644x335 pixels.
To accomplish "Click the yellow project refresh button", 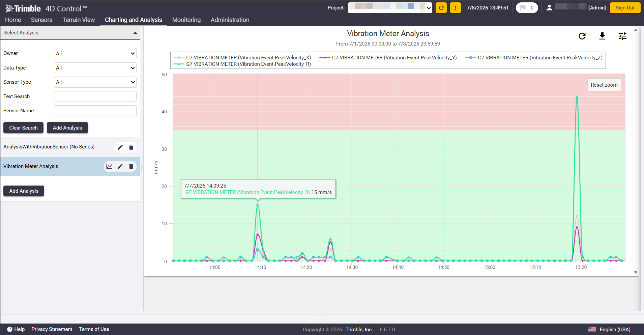I will point(441,8).
